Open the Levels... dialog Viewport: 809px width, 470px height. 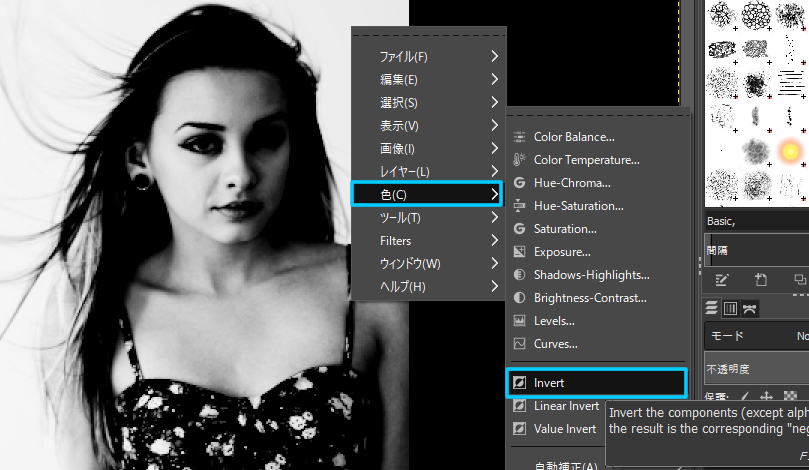coord(598,321)
